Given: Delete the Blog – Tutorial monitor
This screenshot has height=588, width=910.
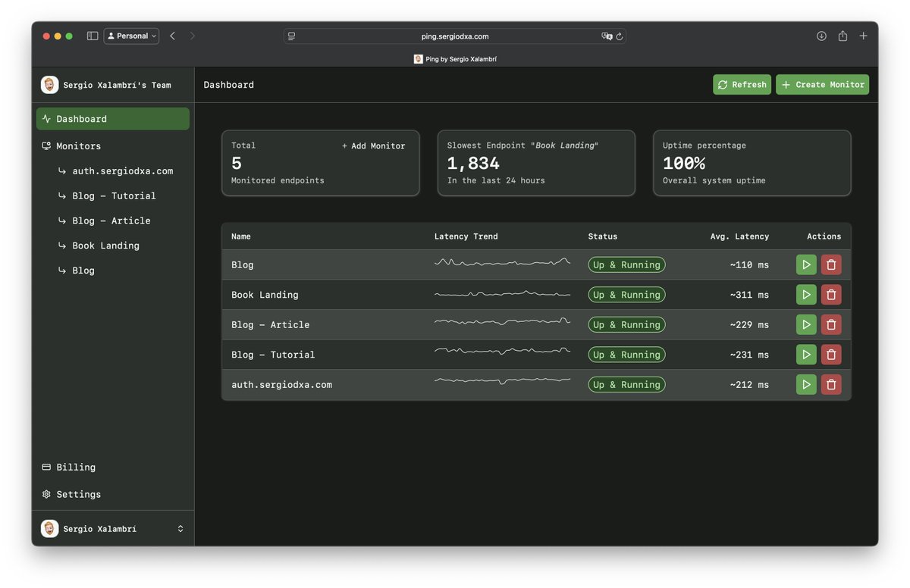Looking at the screenshot, I should pos(831,355).
